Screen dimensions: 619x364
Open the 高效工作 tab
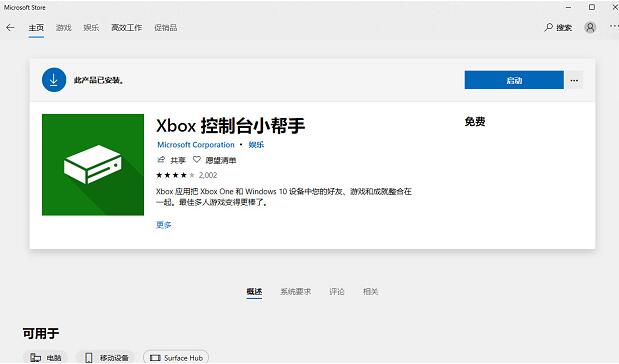pos(126,28)
